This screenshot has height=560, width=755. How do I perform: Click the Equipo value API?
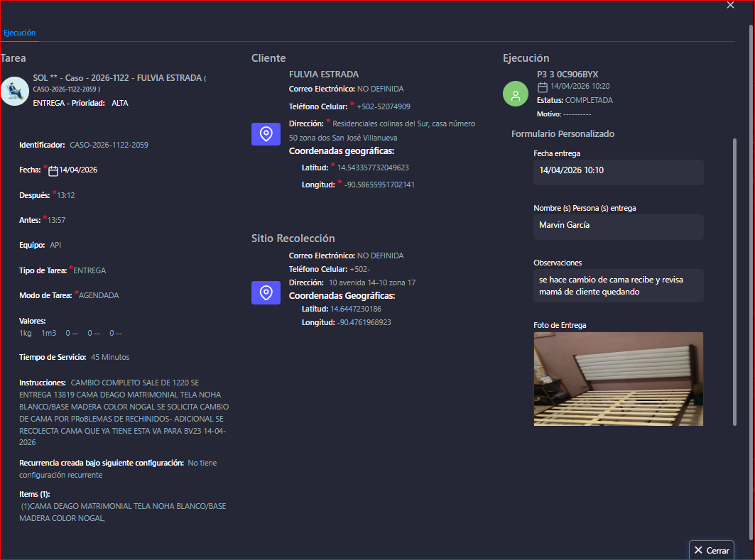[55, 245]
